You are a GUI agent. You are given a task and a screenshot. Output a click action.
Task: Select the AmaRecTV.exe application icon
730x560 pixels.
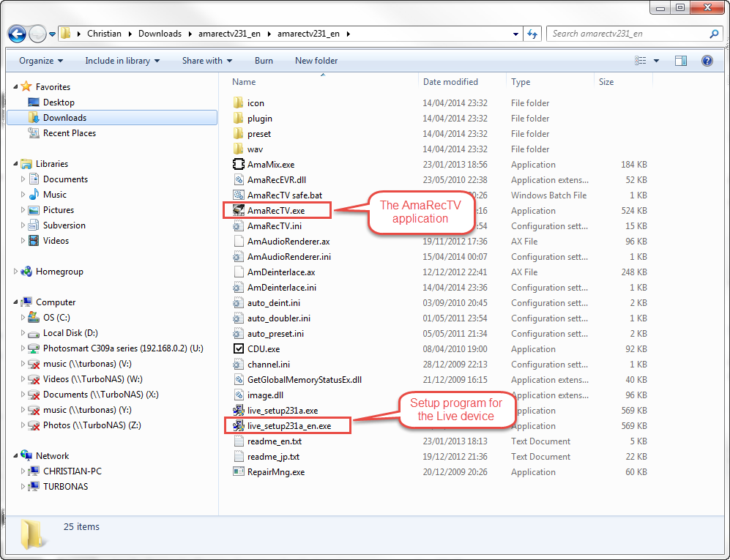coord(239,210)
